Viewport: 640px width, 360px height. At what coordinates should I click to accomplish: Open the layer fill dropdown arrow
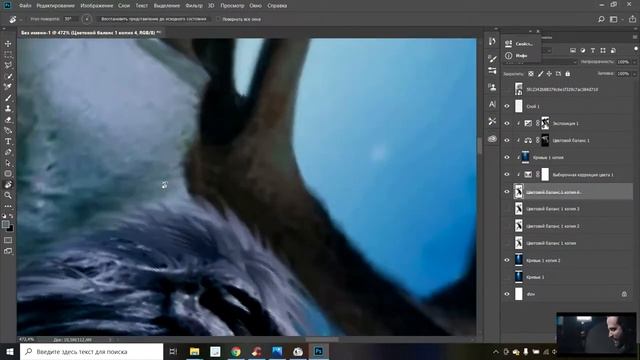pyautogui.click(x=634, y=74)
